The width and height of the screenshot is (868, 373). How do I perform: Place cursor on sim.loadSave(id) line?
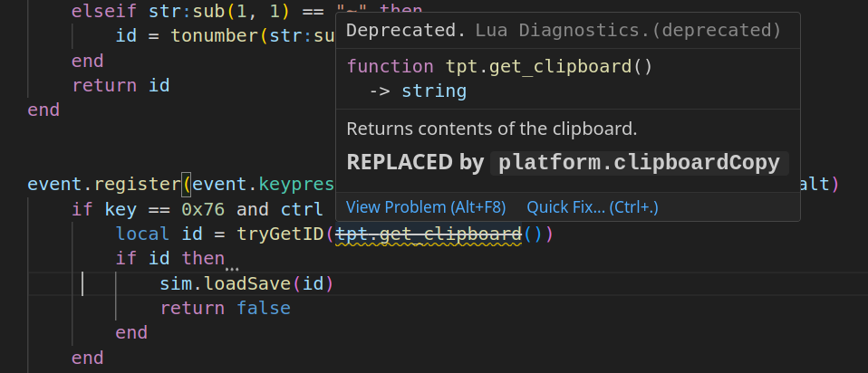246,284
